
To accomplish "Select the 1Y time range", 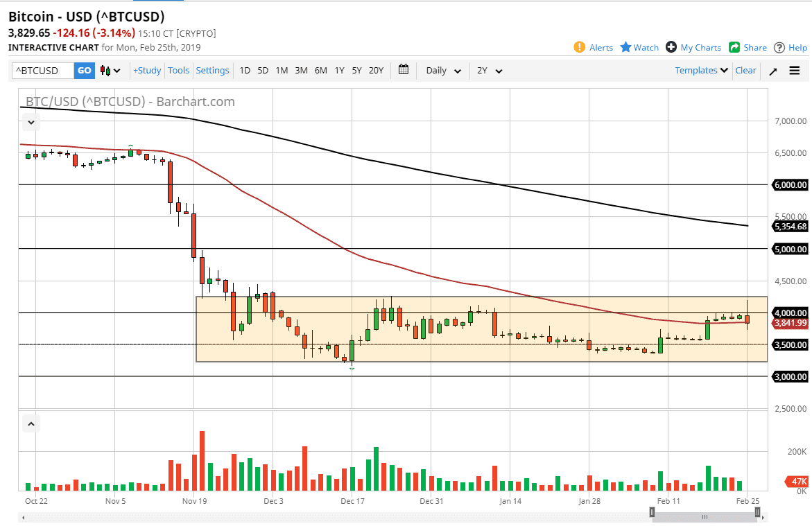I will pos(339,70).
